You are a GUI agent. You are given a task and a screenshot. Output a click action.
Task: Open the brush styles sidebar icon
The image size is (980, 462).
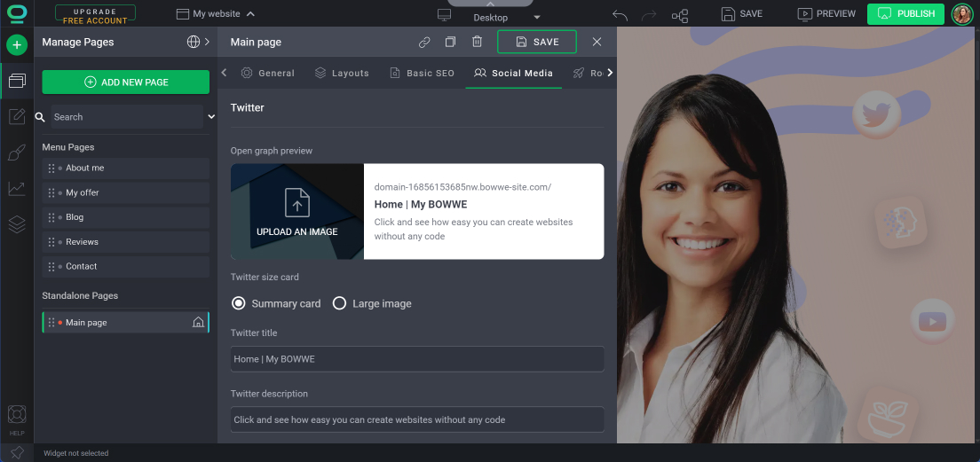click(17, 153)
